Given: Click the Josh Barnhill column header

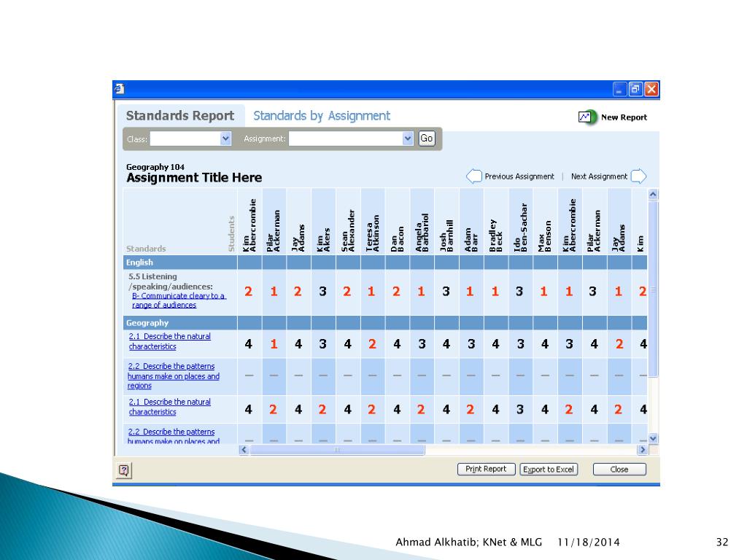Looking at the screenshot, I should click(447, 222).
